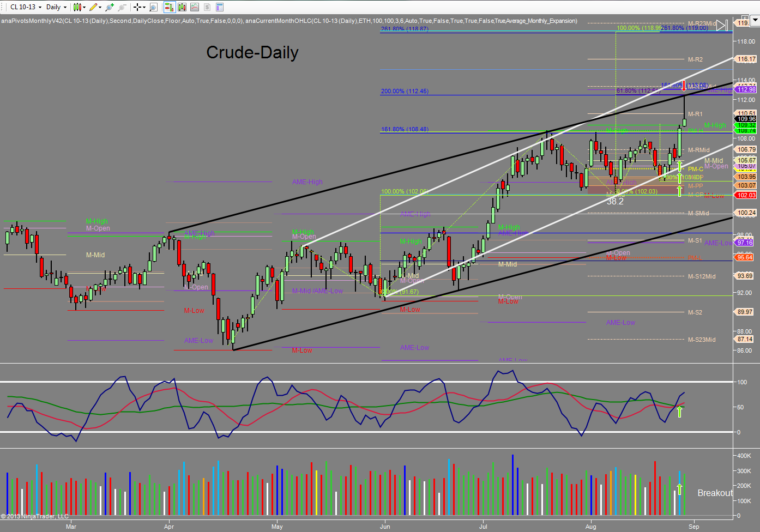Click the © 2013 NinjaTrader, LLC copyright text
This screenshot has width=760, height=532.
35,516
